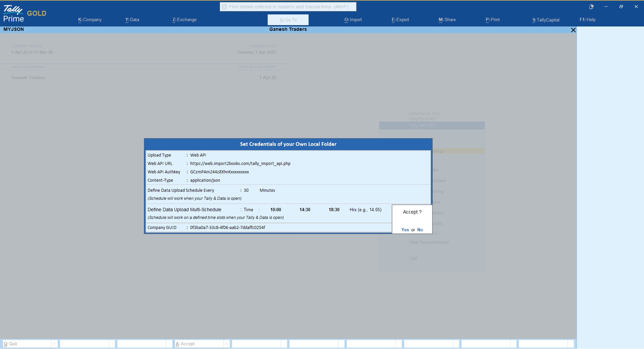
Task: Select the 14:30 multi-schedule time slot
Action: [x=305, y=210]
